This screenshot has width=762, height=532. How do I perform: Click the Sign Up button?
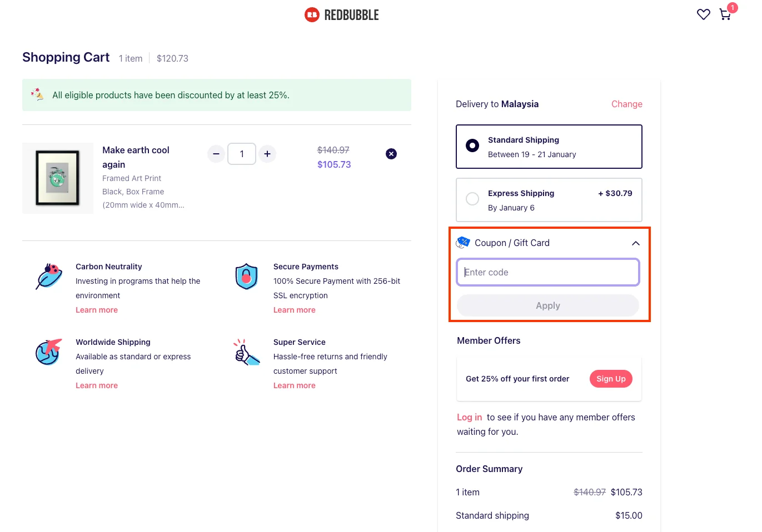click(610, 379)
